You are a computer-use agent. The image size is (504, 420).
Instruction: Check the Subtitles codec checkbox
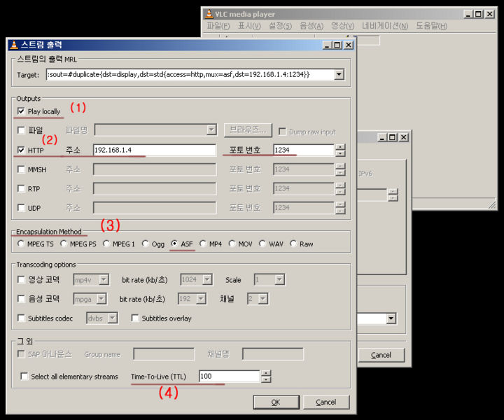click(x=21, y=318)
